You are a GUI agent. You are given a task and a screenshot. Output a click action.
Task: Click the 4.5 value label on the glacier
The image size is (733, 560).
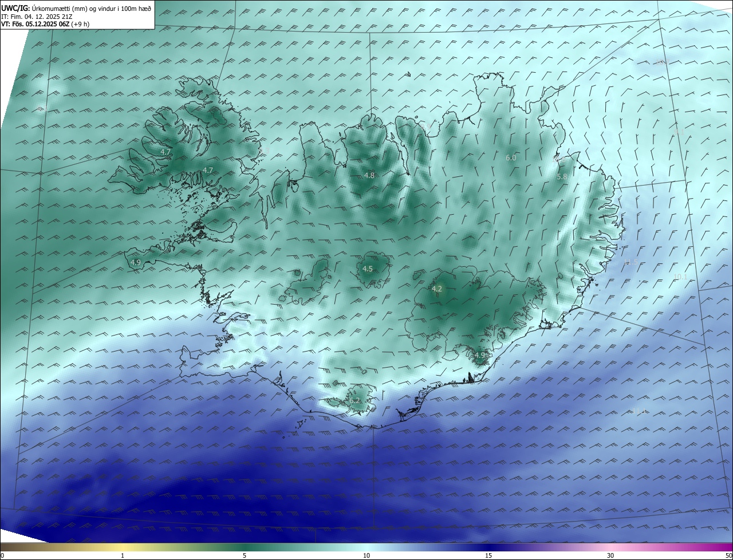368,269
